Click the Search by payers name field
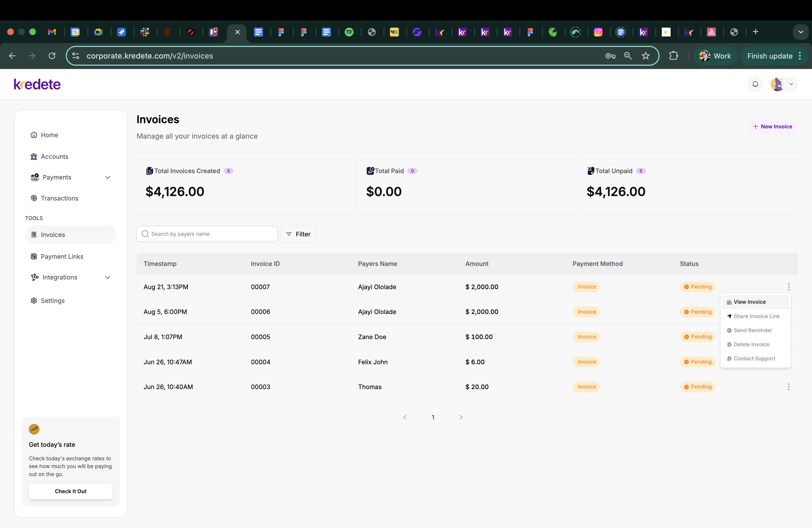This screenshot has height=528, width=812. coord(212,234)
